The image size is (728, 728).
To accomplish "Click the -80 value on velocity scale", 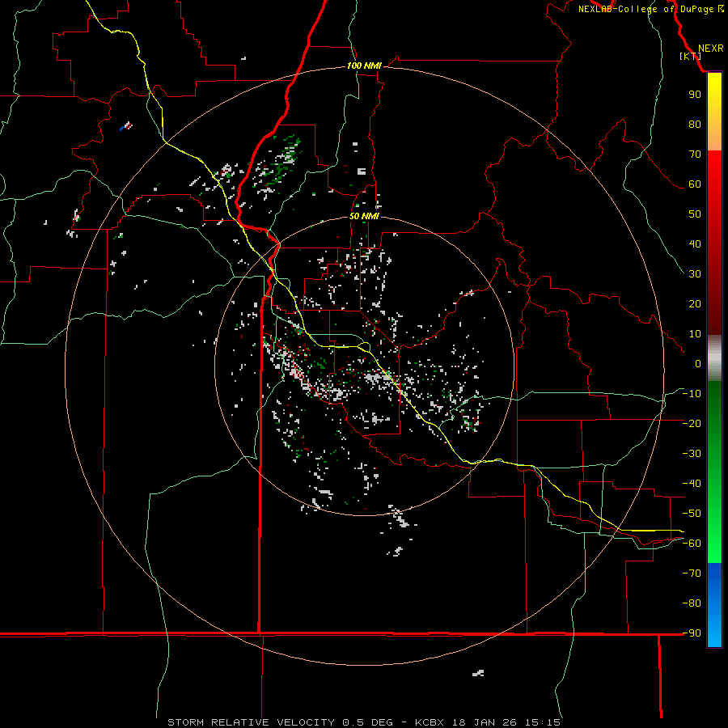I will (x=692, y=603).
